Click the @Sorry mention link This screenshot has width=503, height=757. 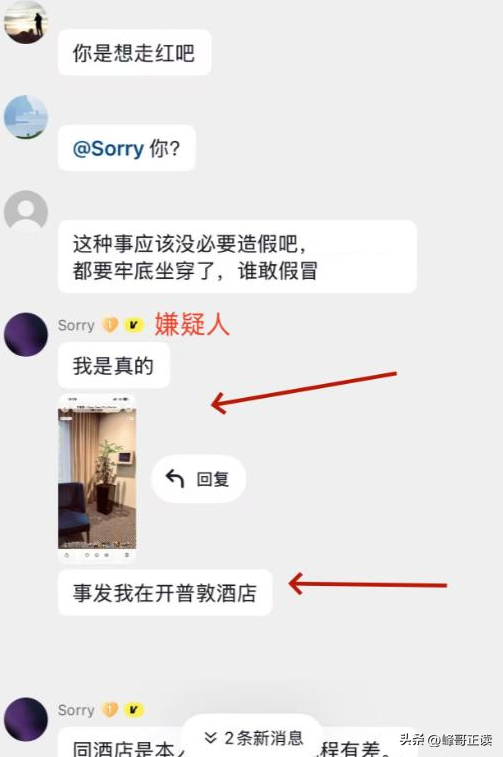[x=108, y=148]
